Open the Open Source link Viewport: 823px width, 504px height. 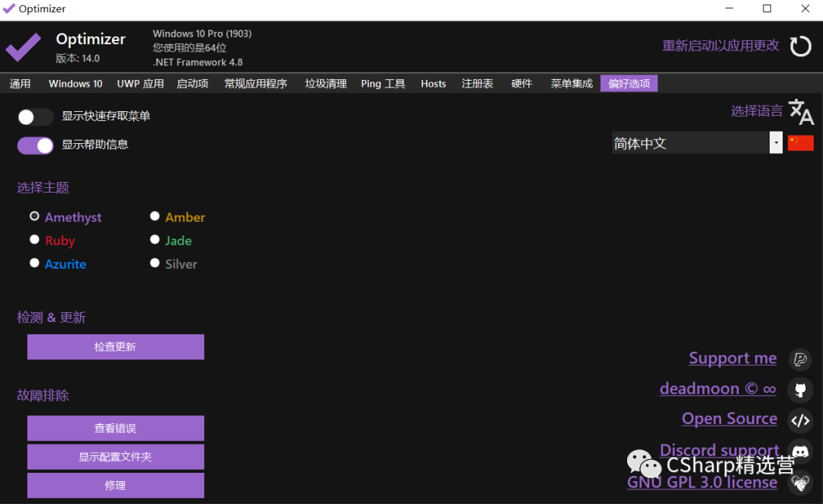[729, 419]
